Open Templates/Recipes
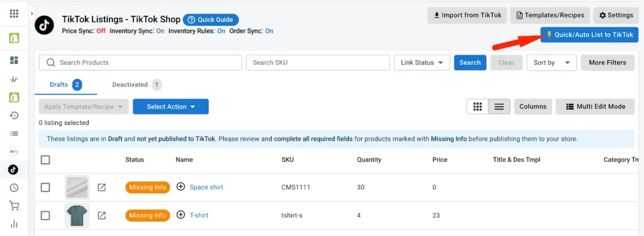Image resolution: width=644 pixels, height=236 pixels. 550,15
